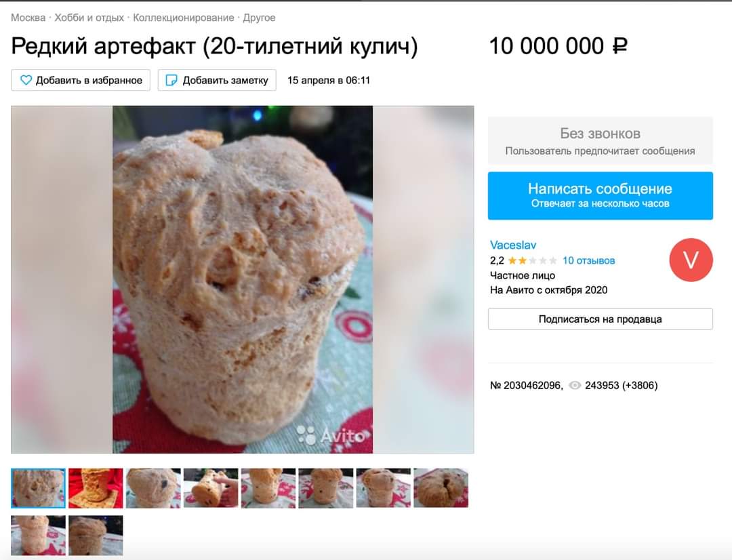The height and width of the screenshot is (560, 732).
Task: Go to Хобби и отдых breadcrumb
Action: [89, 18]
